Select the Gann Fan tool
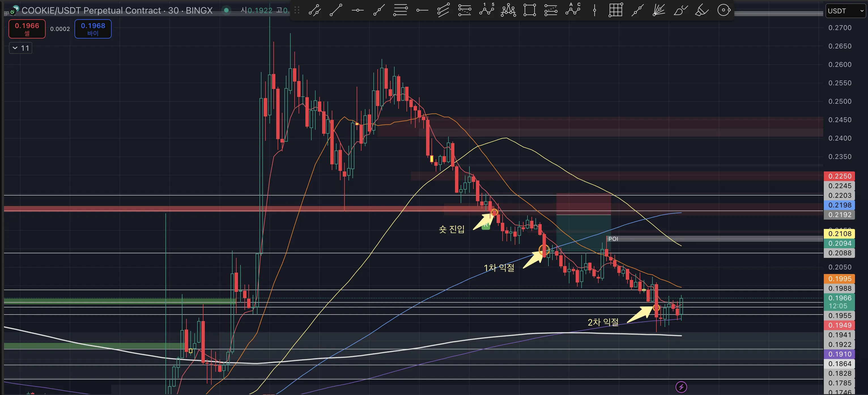This screenshot has width=868, height=395. click(x=659, y=10)
